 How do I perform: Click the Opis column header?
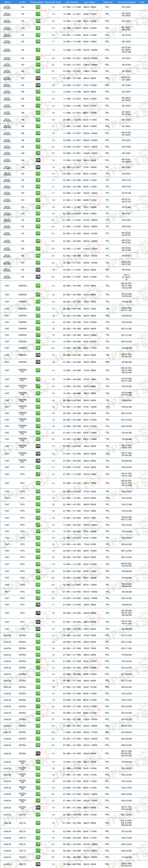[142, 2]
